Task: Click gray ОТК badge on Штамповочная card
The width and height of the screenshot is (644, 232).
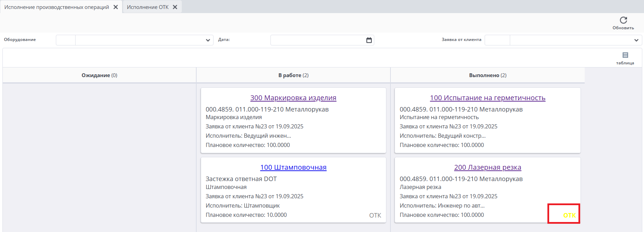Action: [x=375, y=215]
